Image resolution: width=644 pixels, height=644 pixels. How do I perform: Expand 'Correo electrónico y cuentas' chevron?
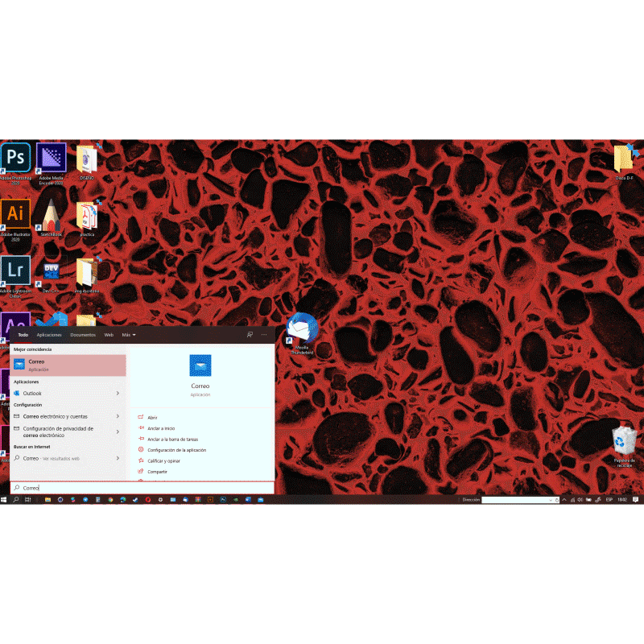tap(118, 416)
